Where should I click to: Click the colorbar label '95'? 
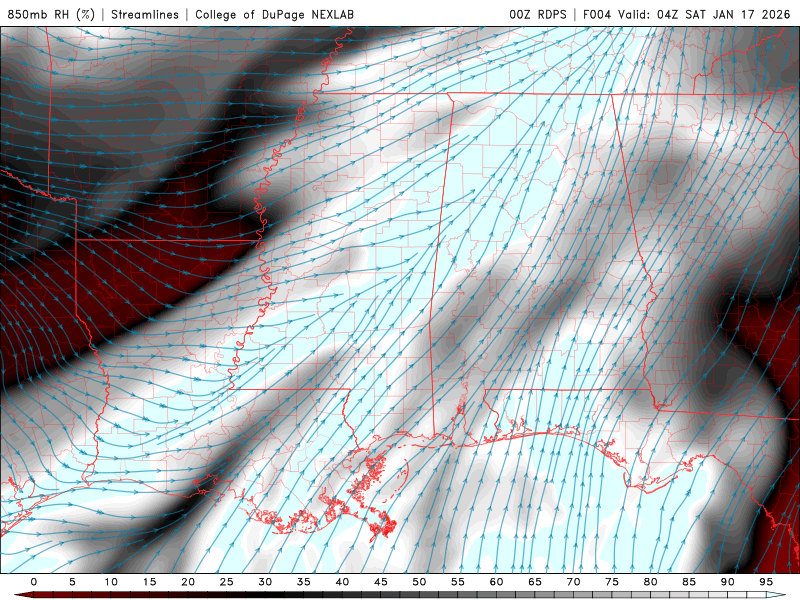tap(766, 582)
